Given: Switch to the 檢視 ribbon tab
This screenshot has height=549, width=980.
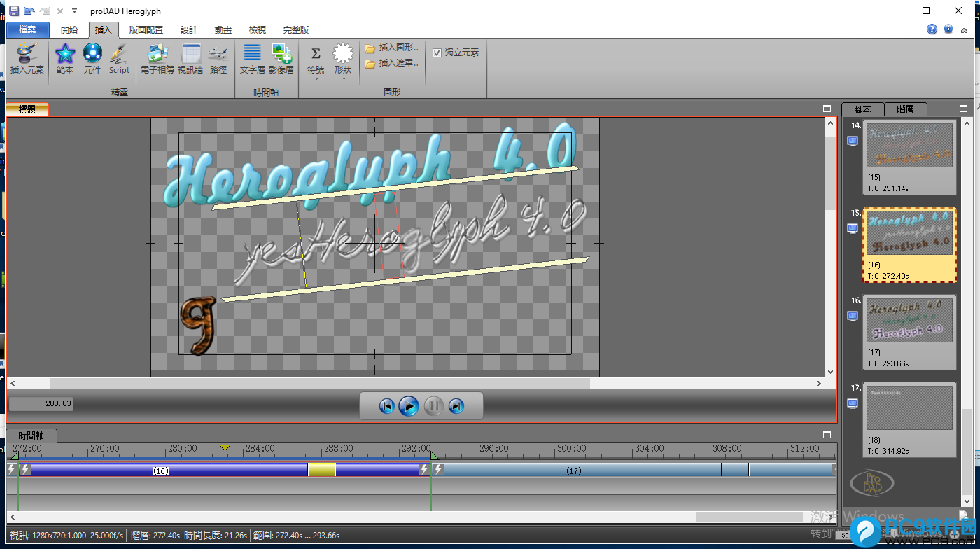Looking at the screenshot, I should pos(258,29).
